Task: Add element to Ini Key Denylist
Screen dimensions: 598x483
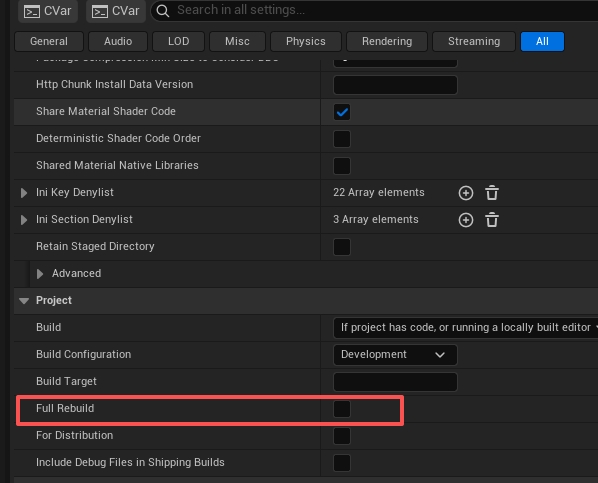Action: pos(466,193)
